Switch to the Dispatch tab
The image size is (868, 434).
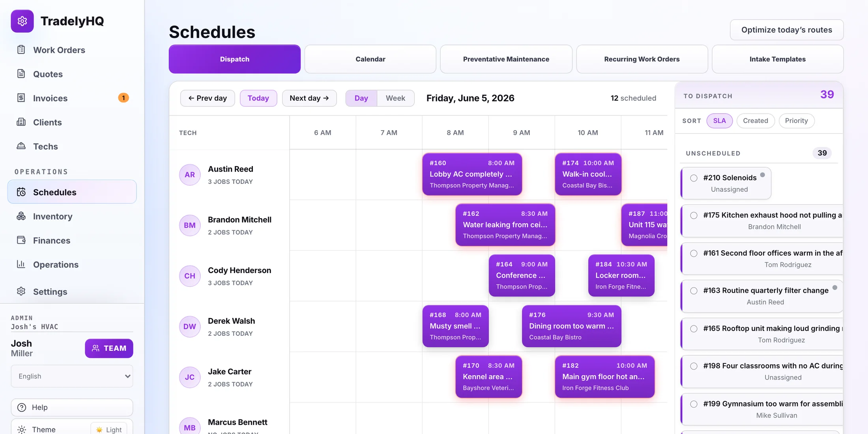click(x=234, y=59)
